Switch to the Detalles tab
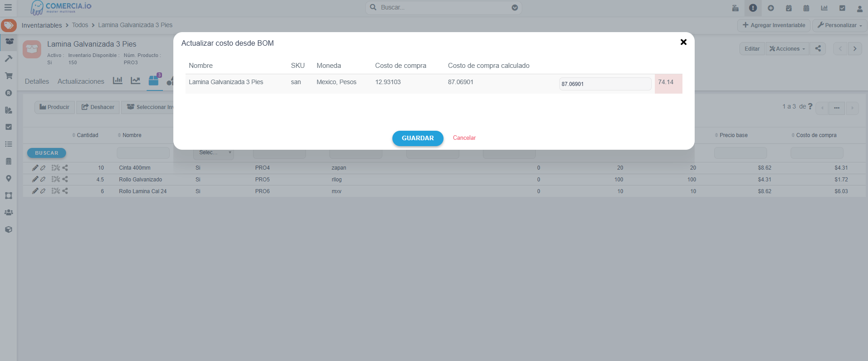This screenshot has width=868, height=361. (37, 81)
